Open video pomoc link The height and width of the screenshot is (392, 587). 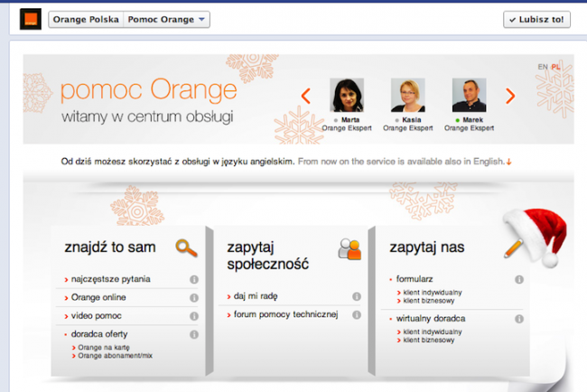point(97,315)
